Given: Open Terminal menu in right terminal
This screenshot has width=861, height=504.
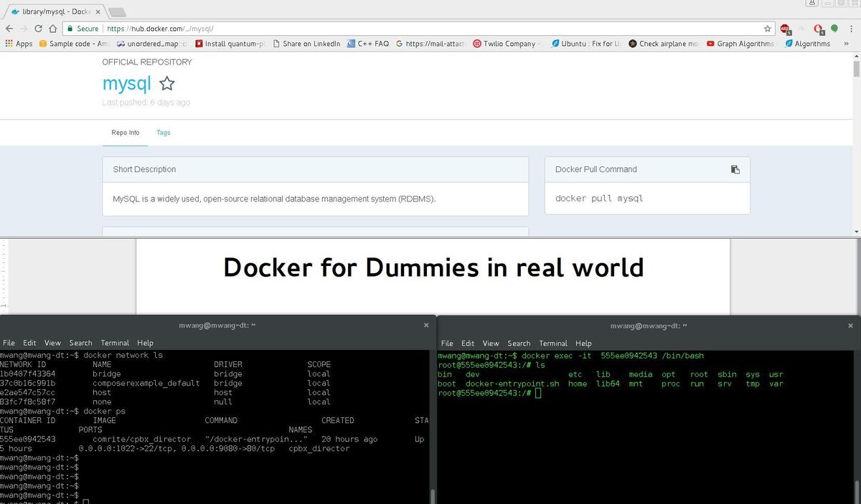Looking at the screenshot, I should 553,343.
